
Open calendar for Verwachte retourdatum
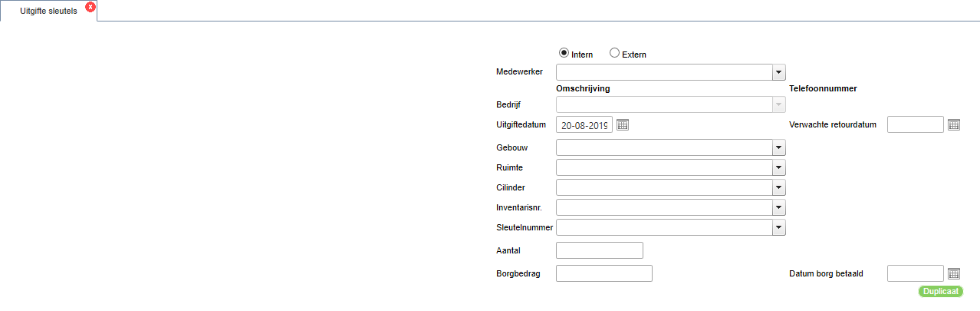point(954,125)
